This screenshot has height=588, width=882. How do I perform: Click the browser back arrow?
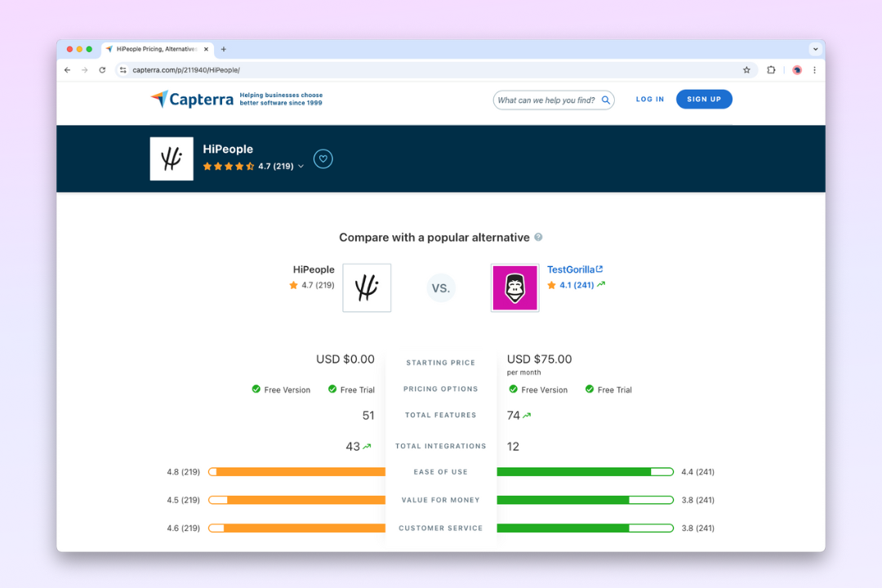pos(68,70)
